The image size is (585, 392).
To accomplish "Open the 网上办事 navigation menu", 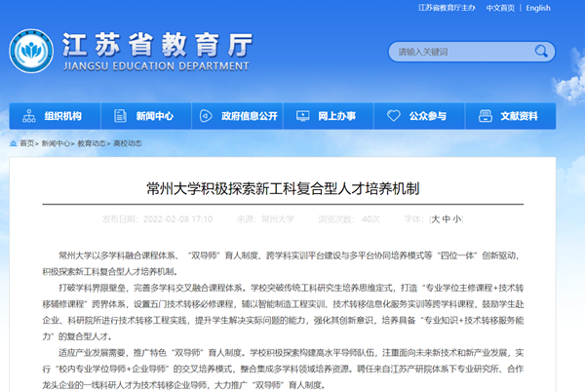I will 335,116.
